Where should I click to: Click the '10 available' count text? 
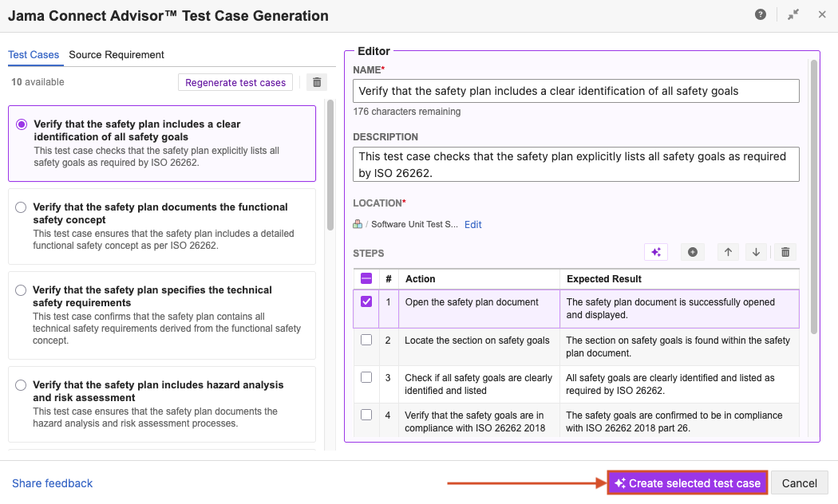tap(38, 81)
